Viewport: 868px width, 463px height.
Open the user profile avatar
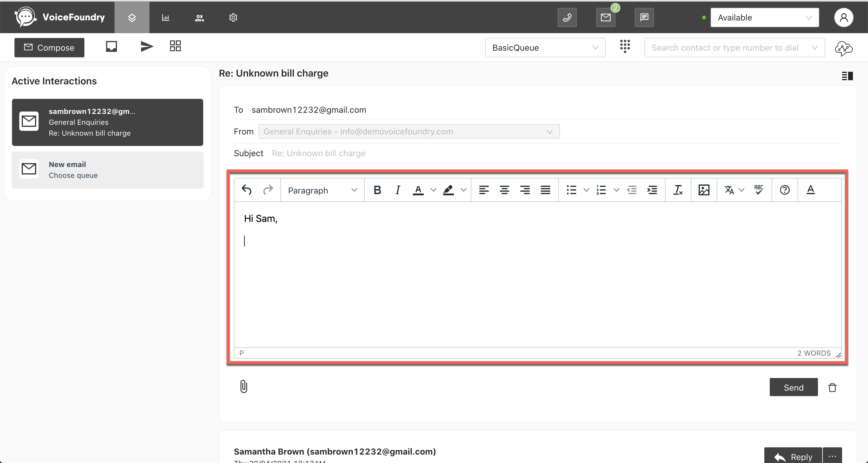[843, 17]
